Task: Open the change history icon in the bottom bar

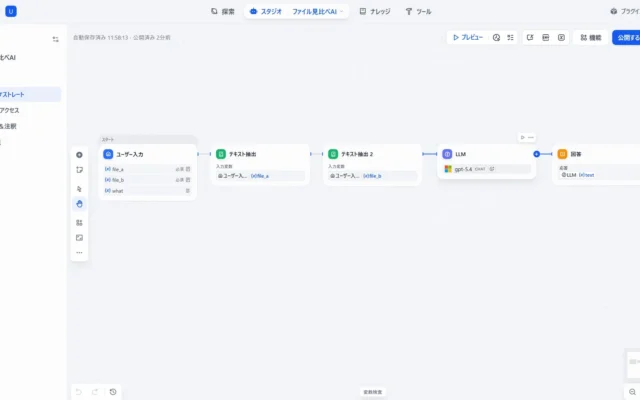Action: point(113,392)
